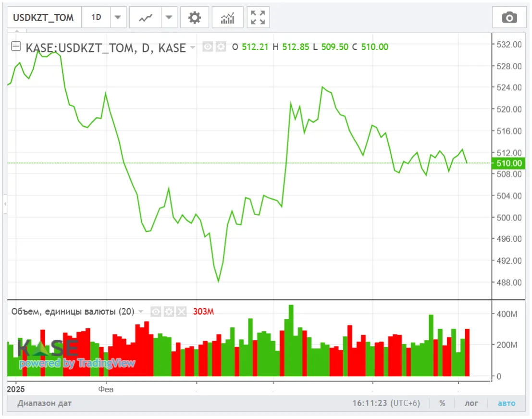Open the indicators panel icon
The width and height of the screenshot is (532, 419).
point(227,18)
